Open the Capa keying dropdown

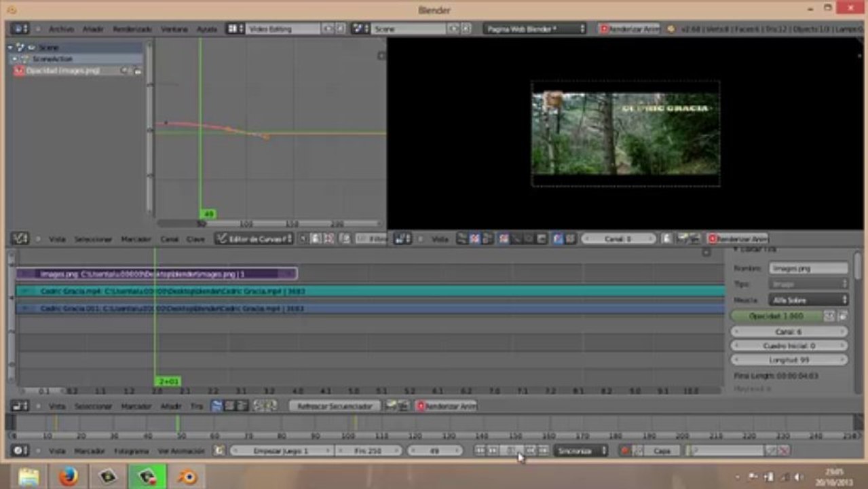[x=662, y=451]
